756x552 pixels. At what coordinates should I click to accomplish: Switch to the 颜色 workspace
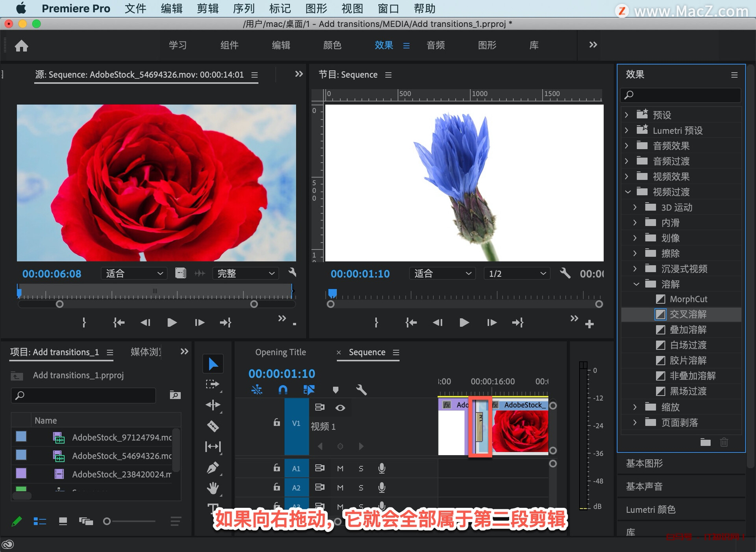click(x=332, y=45)
